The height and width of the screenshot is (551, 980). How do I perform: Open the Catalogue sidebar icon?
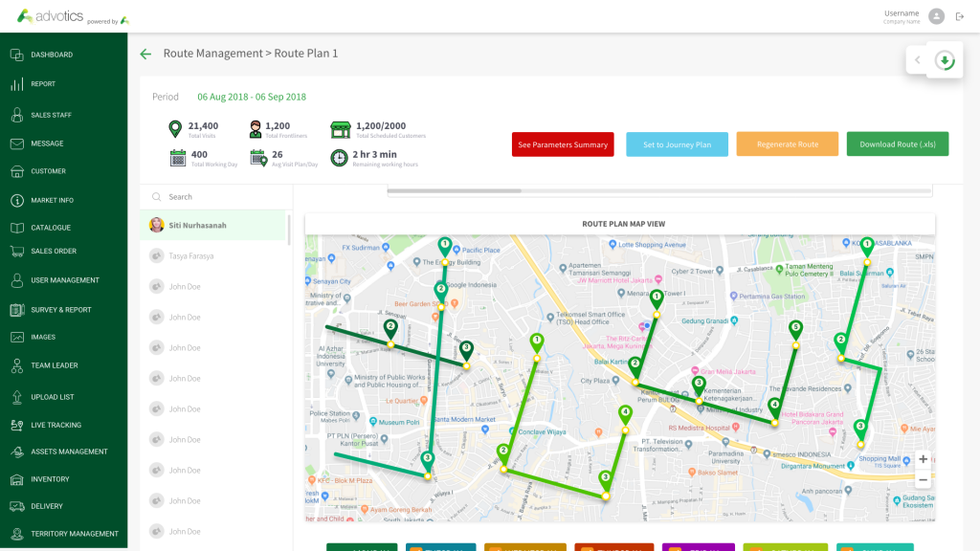pos(15,228)
